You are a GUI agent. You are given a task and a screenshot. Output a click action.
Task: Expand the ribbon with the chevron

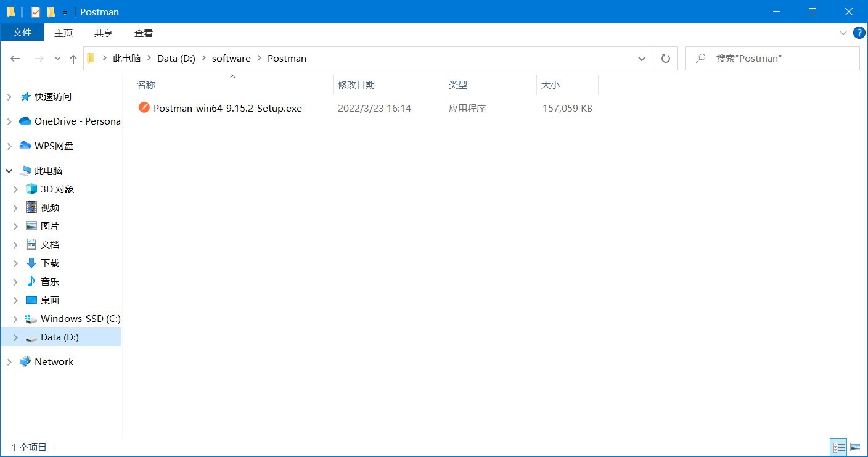pos(843,33)
